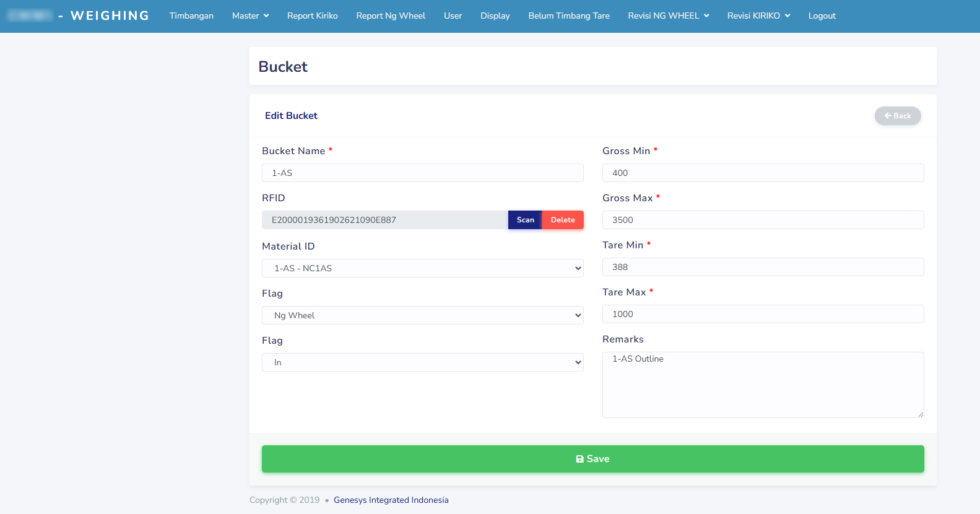Expand the Master dropdown menu
The image size is (980, 514).
250,15
